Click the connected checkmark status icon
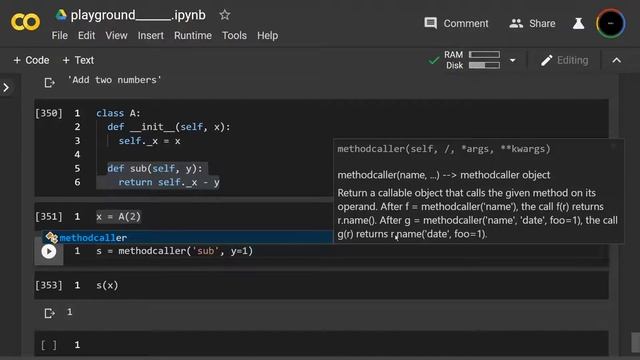Image resolution: width=640 pixels, height=360 pixels. point(433,60)
